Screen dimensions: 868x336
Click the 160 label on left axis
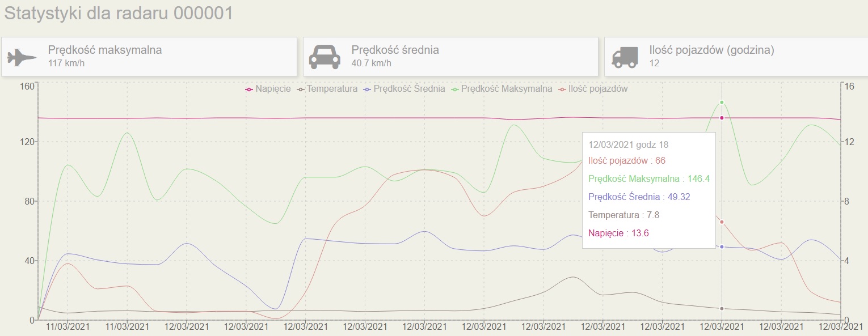click(28, 87)
